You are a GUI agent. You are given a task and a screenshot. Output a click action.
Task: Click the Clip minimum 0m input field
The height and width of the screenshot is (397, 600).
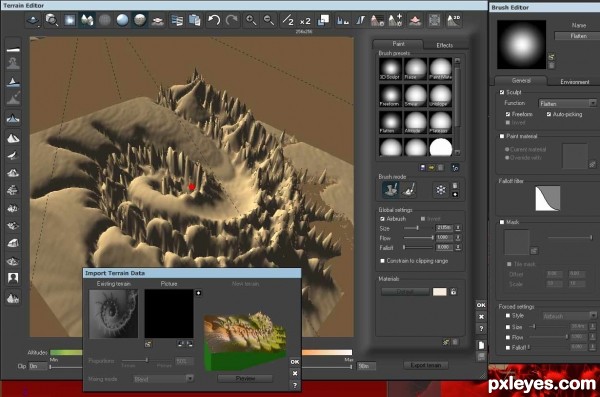click(38, 366)
